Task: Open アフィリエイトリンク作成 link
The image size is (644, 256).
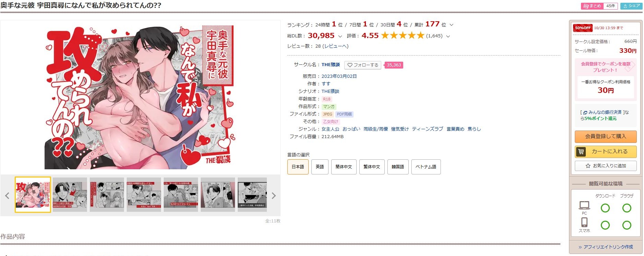Action: pos(605,247)
